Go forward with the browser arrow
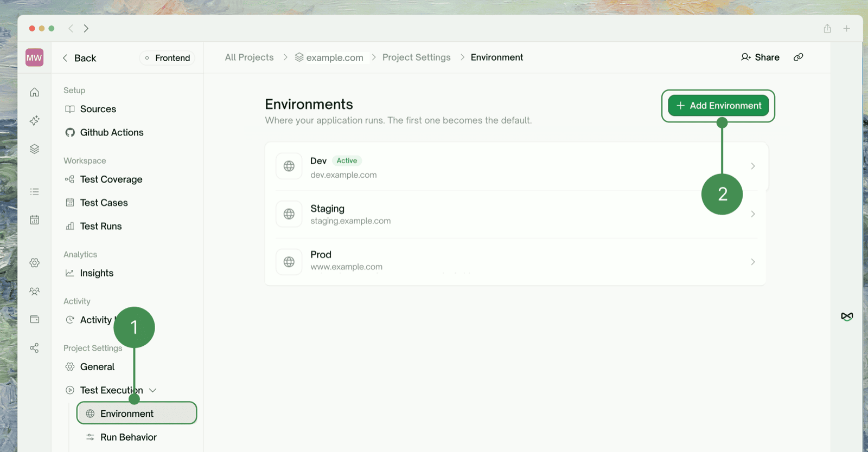This screenshot has width=868, height=452. click(x=86, y=28)
